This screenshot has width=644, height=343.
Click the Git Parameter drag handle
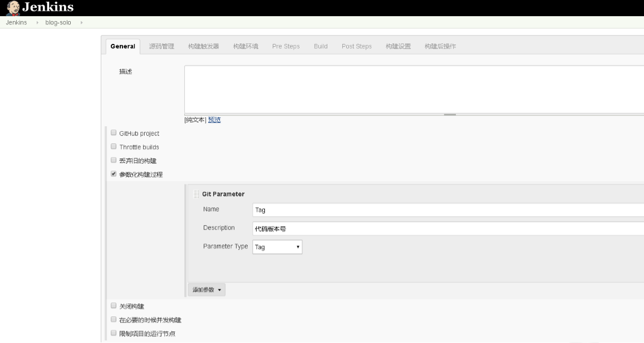(x=196, y=194)
